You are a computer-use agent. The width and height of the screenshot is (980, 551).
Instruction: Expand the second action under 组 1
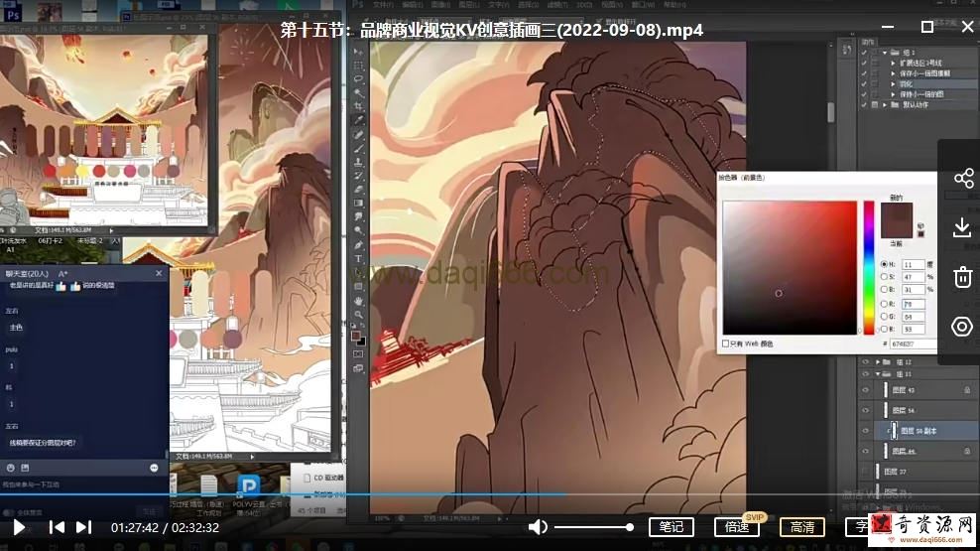(x=893, y=73)
